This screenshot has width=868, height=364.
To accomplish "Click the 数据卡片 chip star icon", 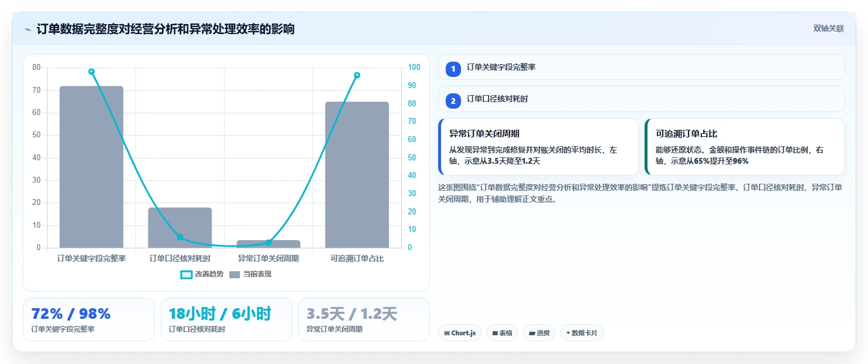I will [568, 333].
